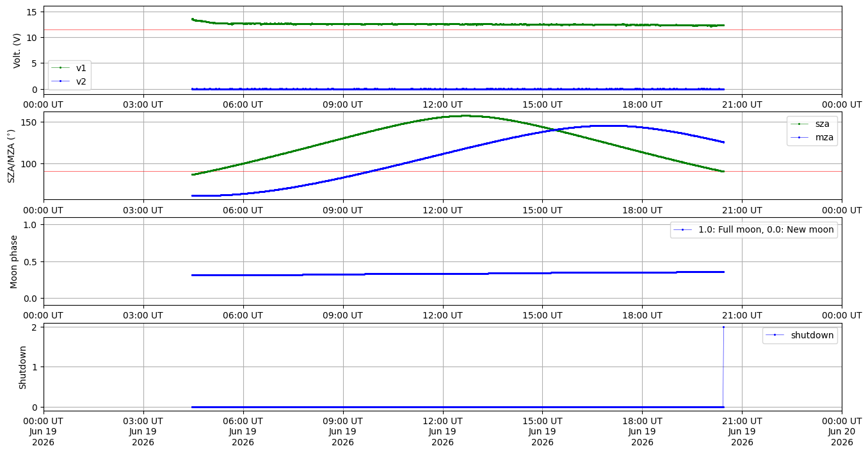Click the v1 legend entry

click(x=69, y=68)
